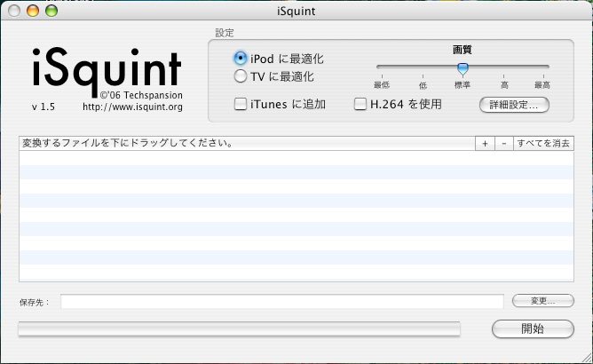Viewport: 593px width, 364px height.
Task: Click the iSquint title bar text
Action: [x=296, y=12]
